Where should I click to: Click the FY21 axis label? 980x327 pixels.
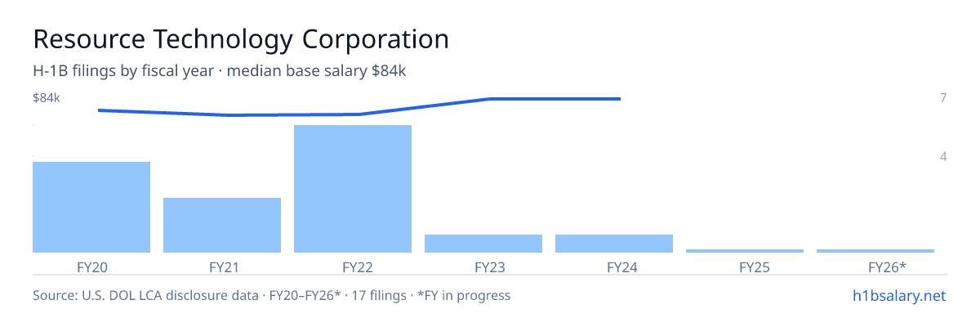(x=222, y=267)
